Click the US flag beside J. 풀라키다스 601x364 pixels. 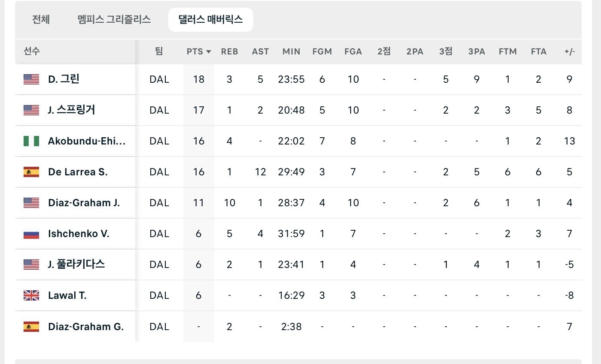pos(31,265)
